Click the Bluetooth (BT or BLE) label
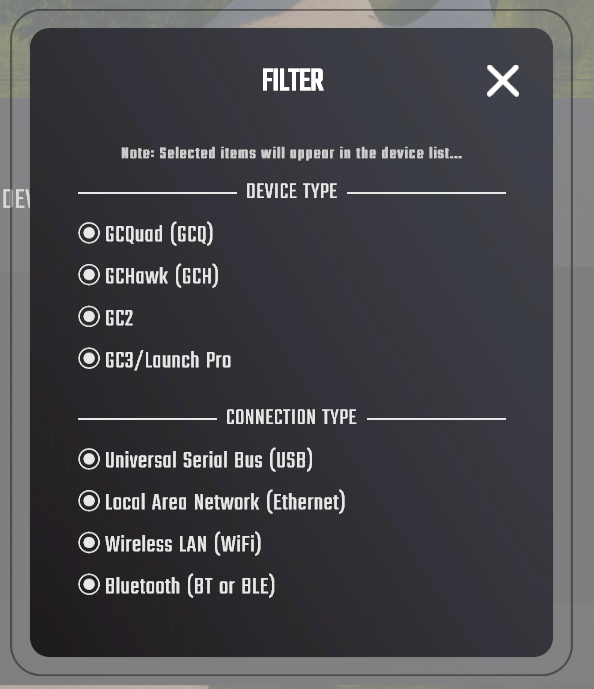The image size is (594, 689). pos(190,585)
